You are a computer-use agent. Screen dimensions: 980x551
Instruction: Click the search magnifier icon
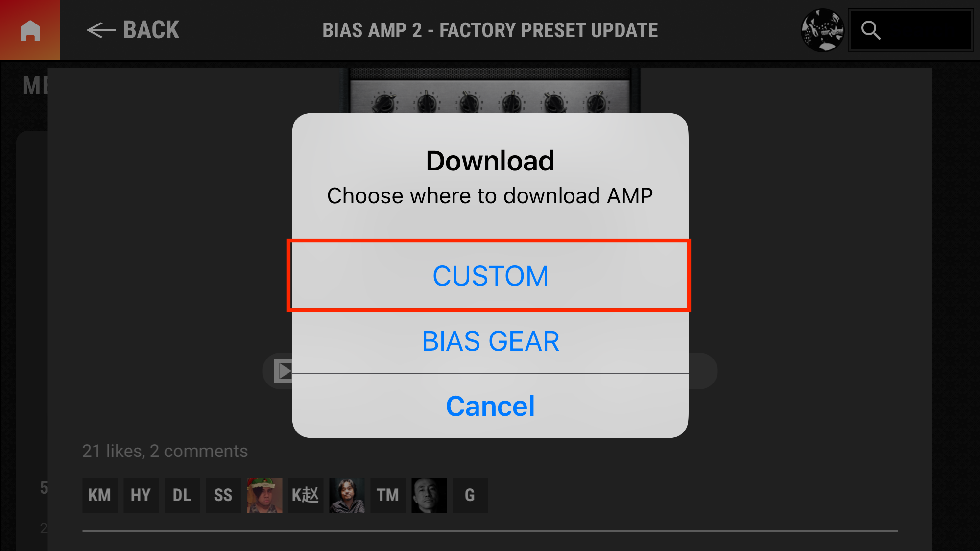click(871, 30)
